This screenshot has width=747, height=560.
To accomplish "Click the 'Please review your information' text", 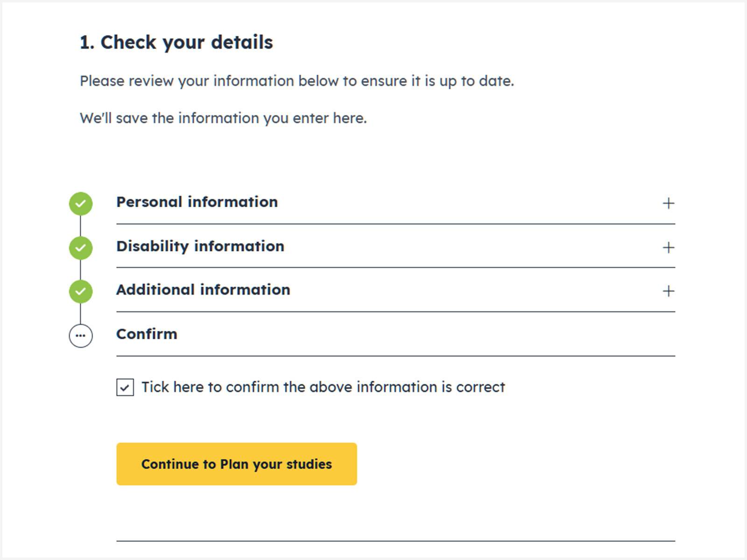I will tap(296, 81).
